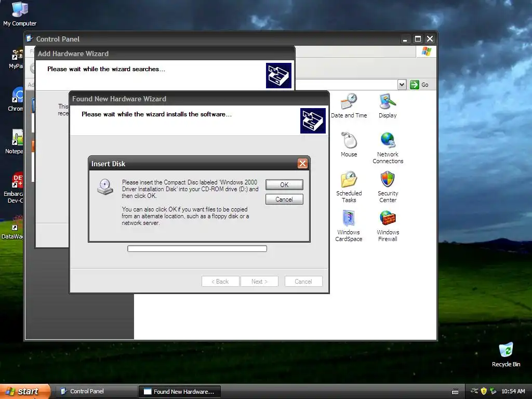532x399 pixels.
Task: Open Date and Time in Control Panel
Action: click(x=349, y=106)
